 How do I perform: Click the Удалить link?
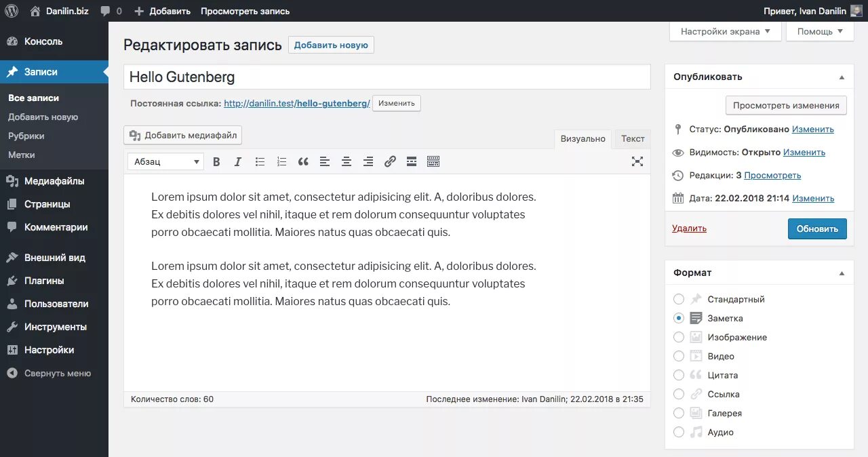(689, 228)
